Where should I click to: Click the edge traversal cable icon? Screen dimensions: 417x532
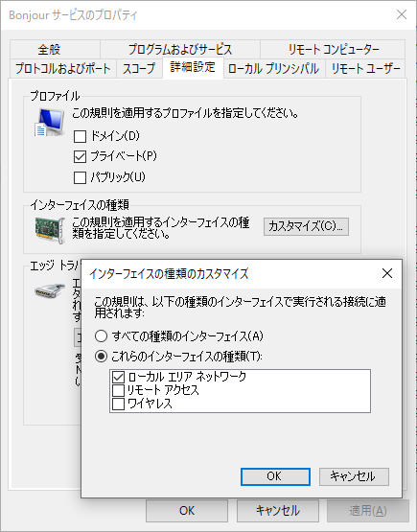point(50,290)
